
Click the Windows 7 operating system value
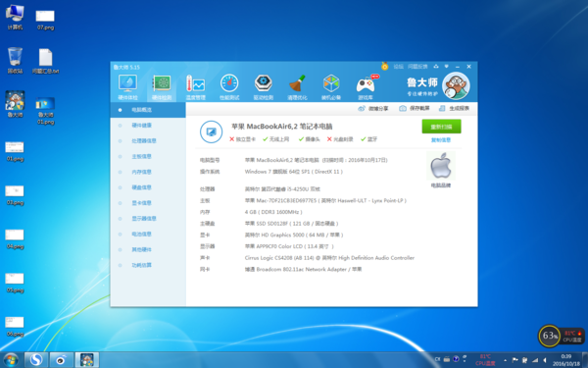pyautogui.click(x=294, y=172)
